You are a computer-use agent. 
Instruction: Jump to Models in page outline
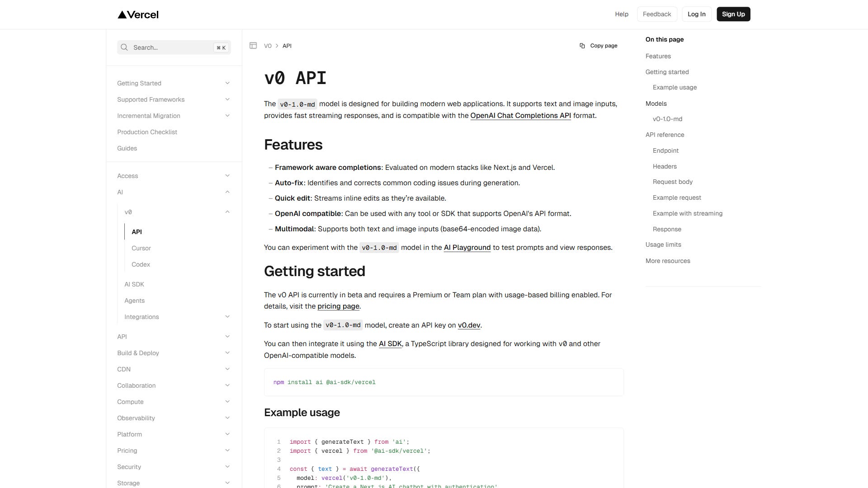656,103
